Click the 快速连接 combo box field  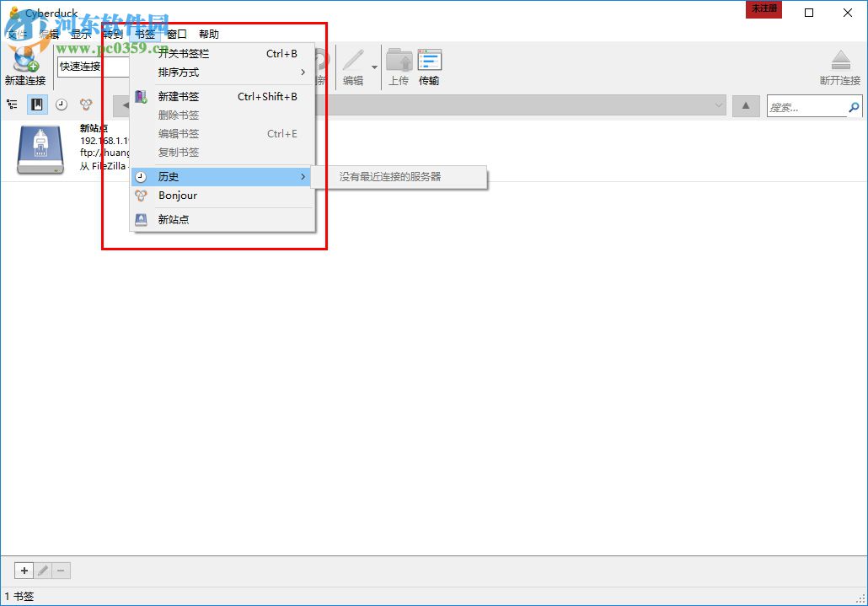[93, 67]
